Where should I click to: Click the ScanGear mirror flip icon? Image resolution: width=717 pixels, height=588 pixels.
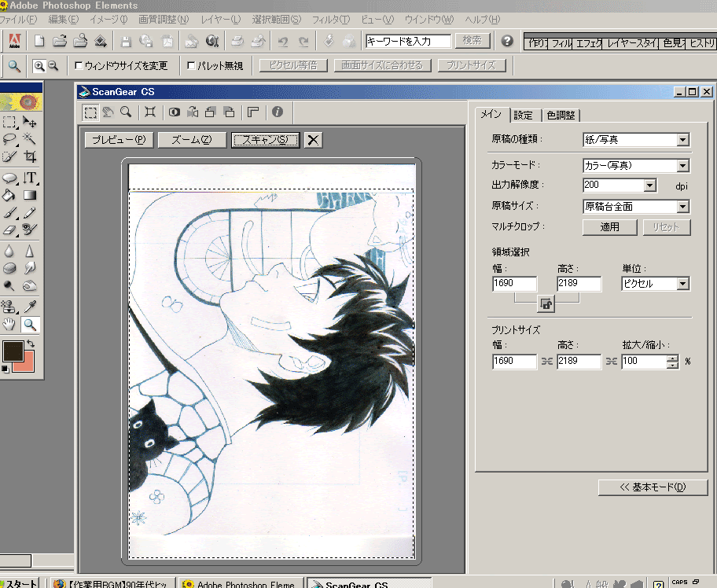tap(193, 112)
